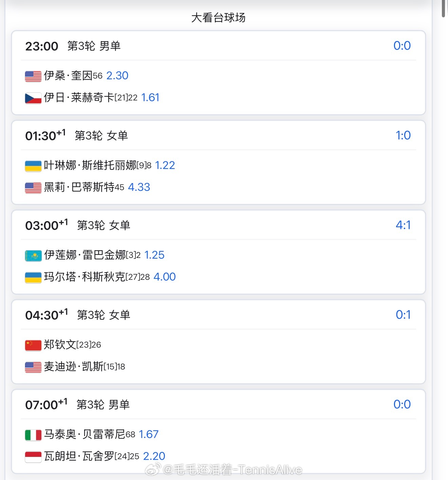The image size is (448, 480).
Task: Click the Ukraine flag beside 叶琳娜·斯维托丽娜
Action: click(33, 166)
